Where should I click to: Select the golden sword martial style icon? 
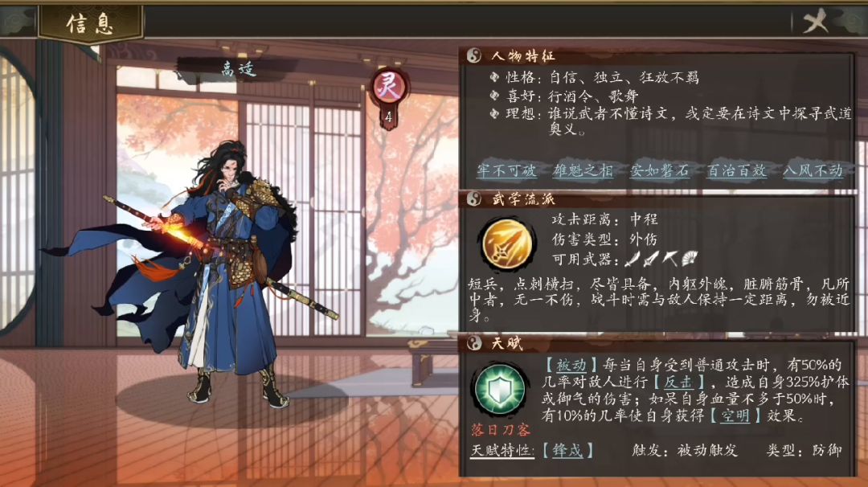pyautogui.click(x=506, y=244)
